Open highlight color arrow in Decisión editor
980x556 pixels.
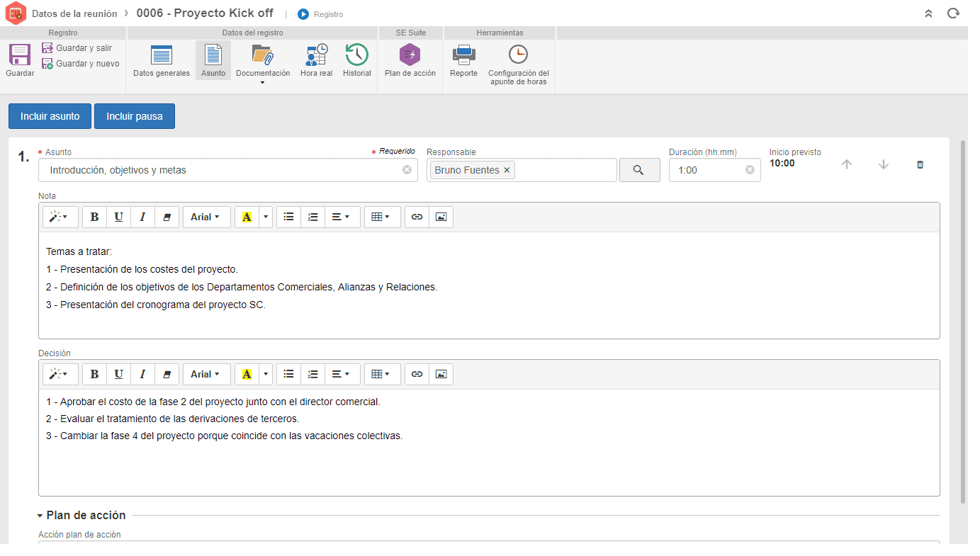[x=266, y=374]
